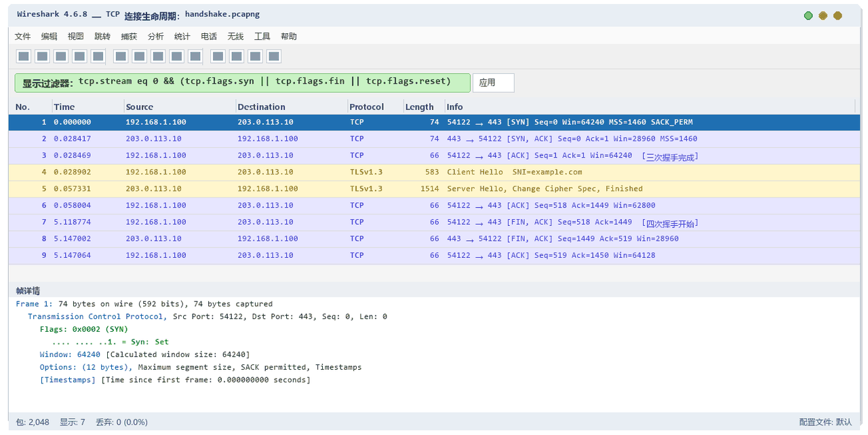The height and width of the screenshot is (435, 868).
Task: Select the Server Hello, Change Cipher Spec packet
Action: click(x=434, y=189)
